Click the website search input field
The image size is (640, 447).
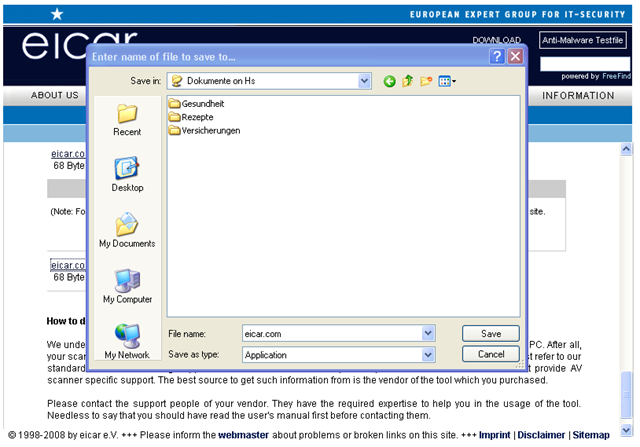click(x=585, y=64)
